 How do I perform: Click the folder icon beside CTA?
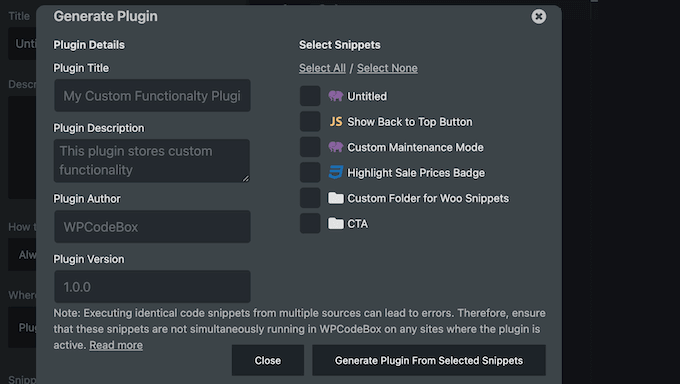pos(336,223)
